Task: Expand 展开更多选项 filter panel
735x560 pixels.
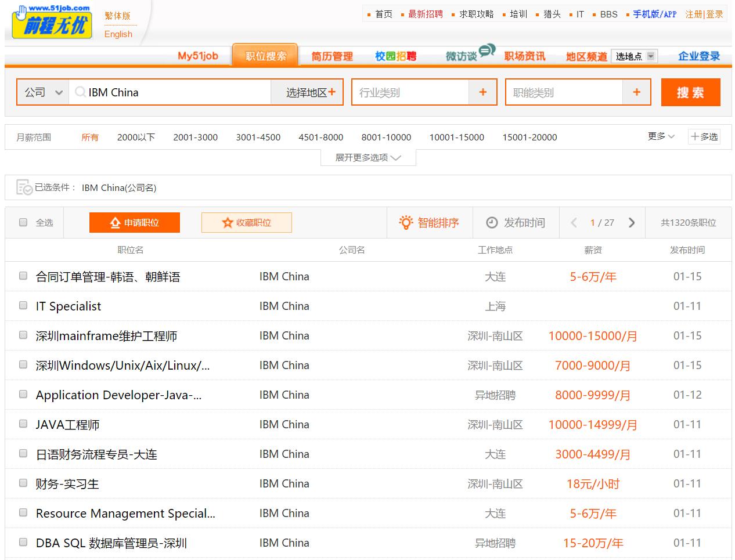Action: (x=368, y=157)
